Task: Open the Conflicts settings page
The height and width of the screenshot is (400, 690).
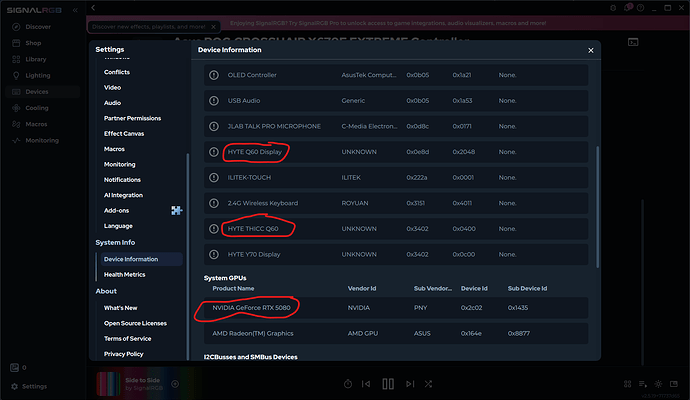Action: (117, 72)
